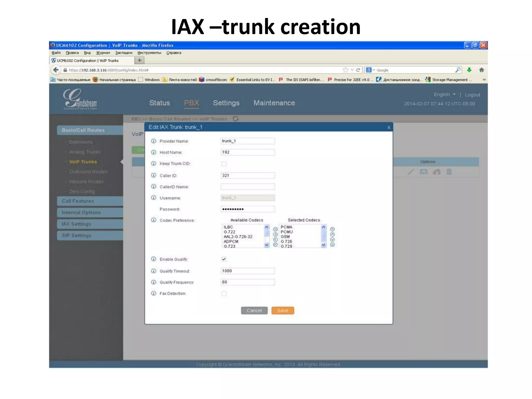Show info tooltip for Host Name
This screenshot has width=532, height=399.
(x=154, y=152)
